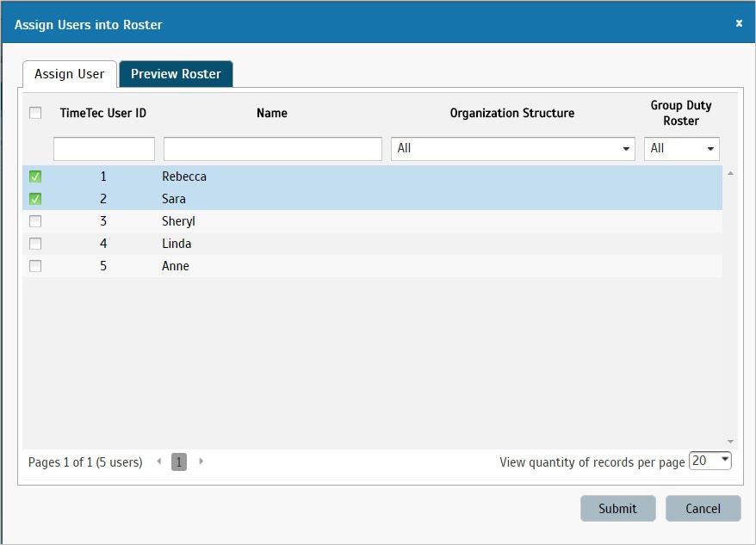Select the name Sheryl

tap(178, 221)
